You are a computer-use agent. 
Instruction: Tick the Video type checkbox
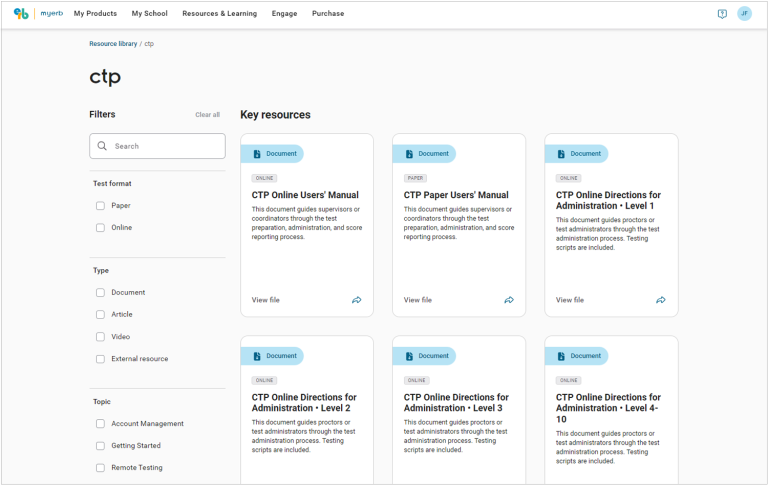(100, 337)
